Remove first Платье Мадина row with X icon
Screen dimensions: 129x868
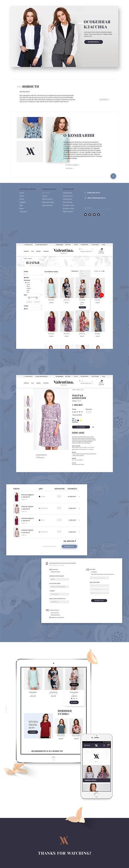(79, 496)
